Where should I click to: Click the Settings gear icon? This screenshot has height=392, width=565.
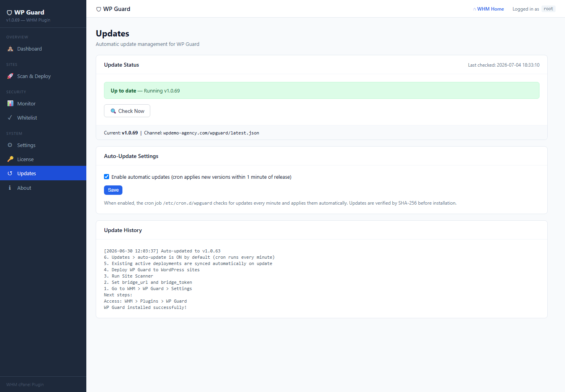click(10, 145)
